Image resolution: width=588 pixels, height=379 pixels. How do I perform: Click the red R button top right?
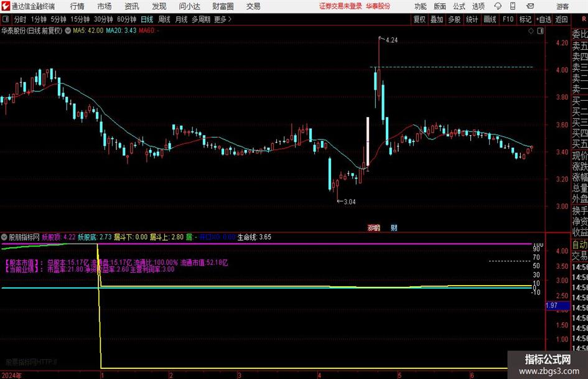coord(584,19)
